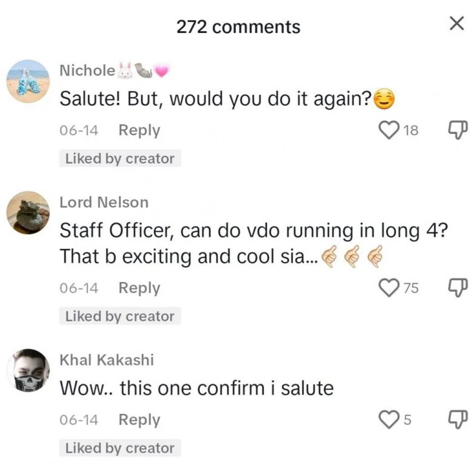The height and width of the screenshot is (476, 476).
Task: Open Lord Nelson's profile picture
Action: coord(28,213)
